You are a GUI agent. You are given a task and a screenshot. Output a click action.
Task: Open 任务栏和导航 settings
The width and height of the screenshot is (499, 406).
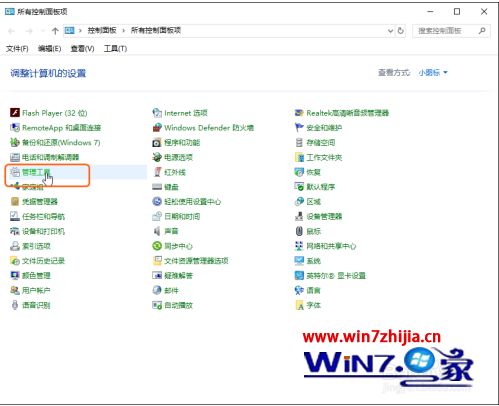[37, 216]
